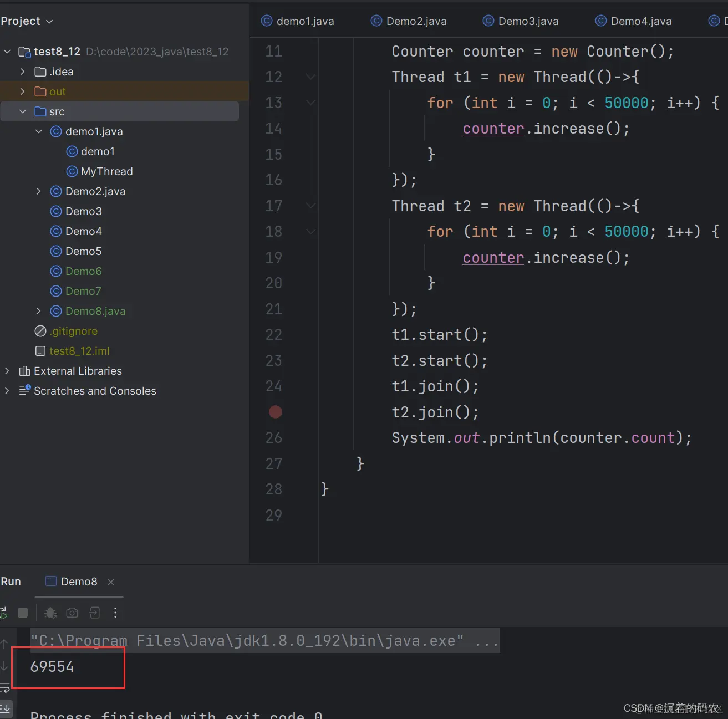
Task: Select the MyThread class in the tree
Action: tap(99, 171)
